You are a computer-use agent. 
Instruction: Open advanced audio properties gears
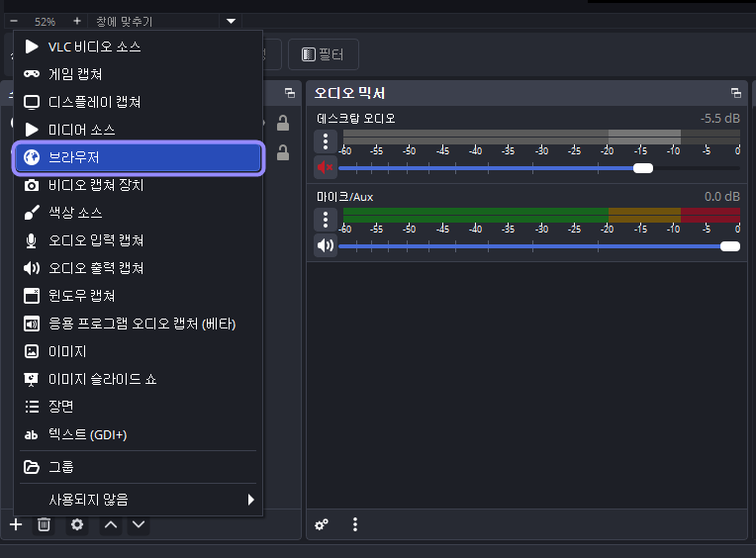(x=322, y=524)
